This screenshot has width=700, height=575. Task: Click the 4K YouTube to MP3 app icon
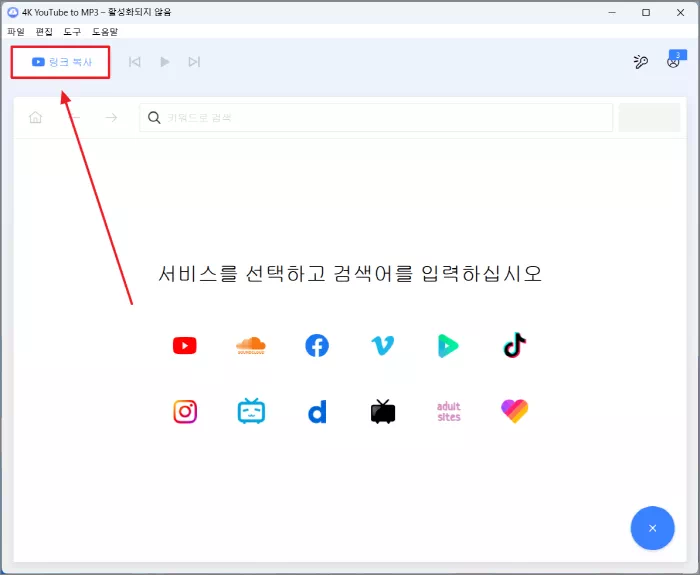tap(13, 12)
